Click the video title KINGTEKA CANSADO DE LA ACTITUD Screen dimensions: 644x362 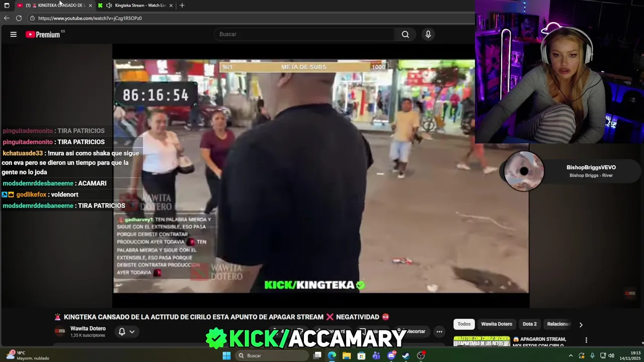222,317
